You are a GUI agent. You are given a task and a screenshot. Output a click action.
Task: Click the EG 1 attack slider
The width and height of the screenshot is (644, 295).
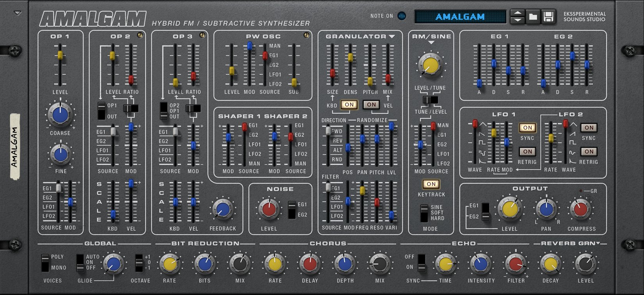tap(479, 83)
